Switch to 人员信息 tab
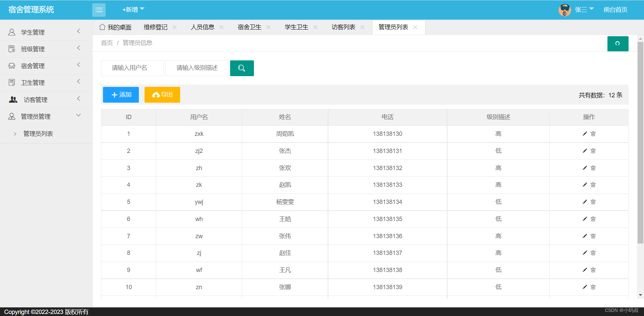The width and height of the screenshot is (644, 316). 203,27
